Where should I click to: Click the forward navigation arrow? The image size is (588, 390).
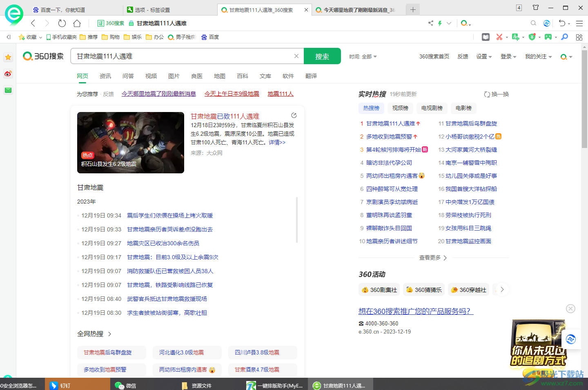click(x=47, y=23)
